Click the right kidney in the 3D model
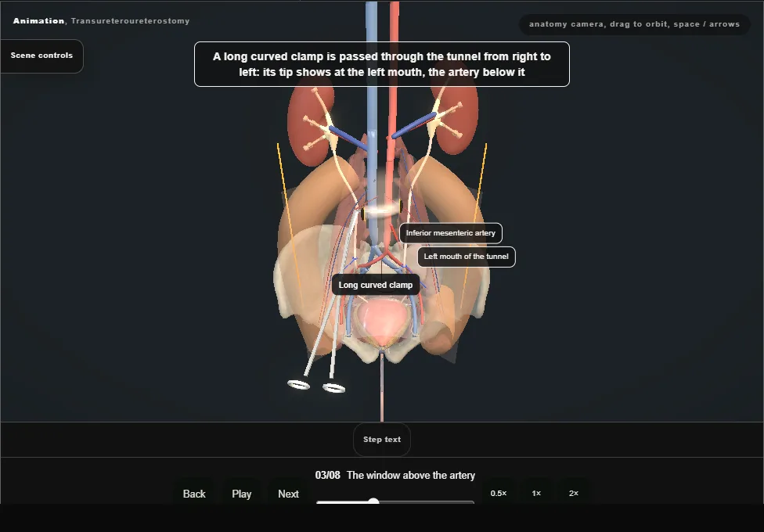 click(309, 124)
